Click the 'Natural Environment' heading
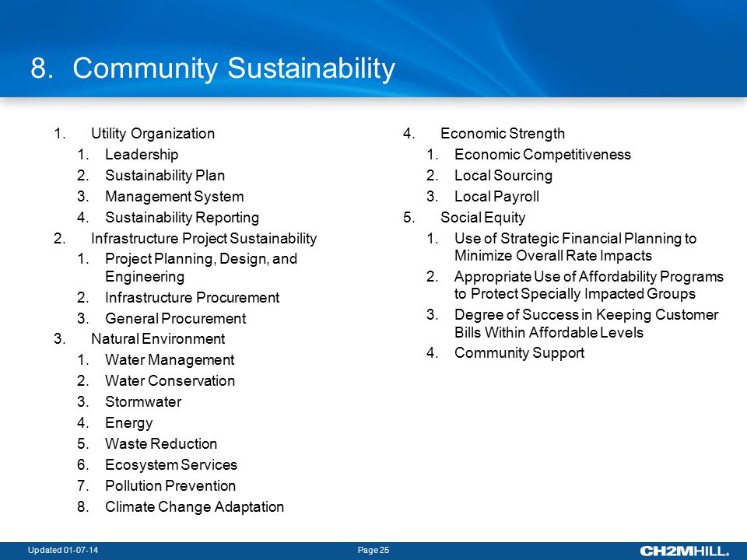Viewport: 747px width, 560px height. tap(158, 338)
